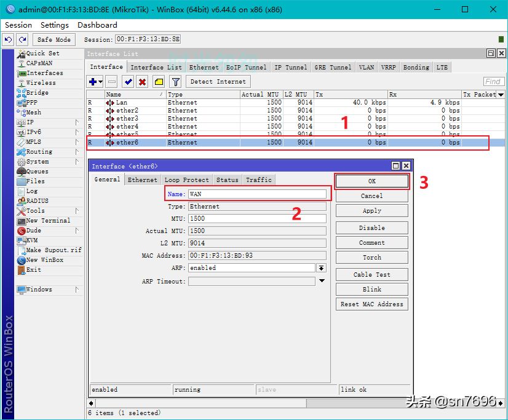Viewport: 508px width, 420px height.
Task: Open Bridge menu
Action: pyautogui.click(x=37, y=93)
